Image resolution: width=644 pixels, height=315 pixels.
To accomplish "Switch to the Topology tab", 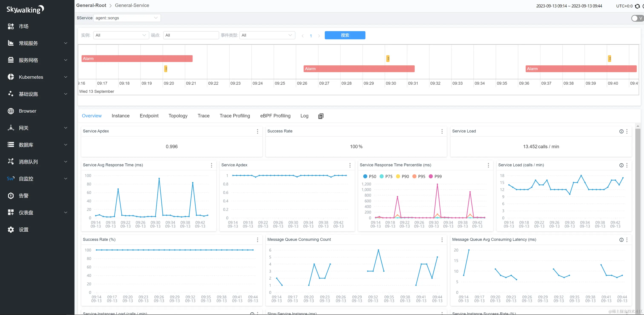I will point(178,116).
